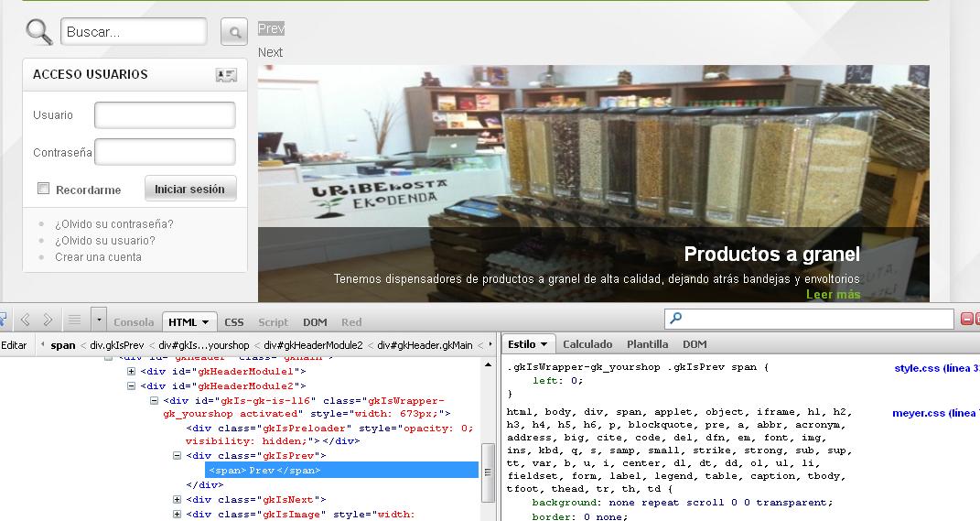Open the Estilo tab options dropdown
This screenshot has height=521, width=980.
pos(544,344)
